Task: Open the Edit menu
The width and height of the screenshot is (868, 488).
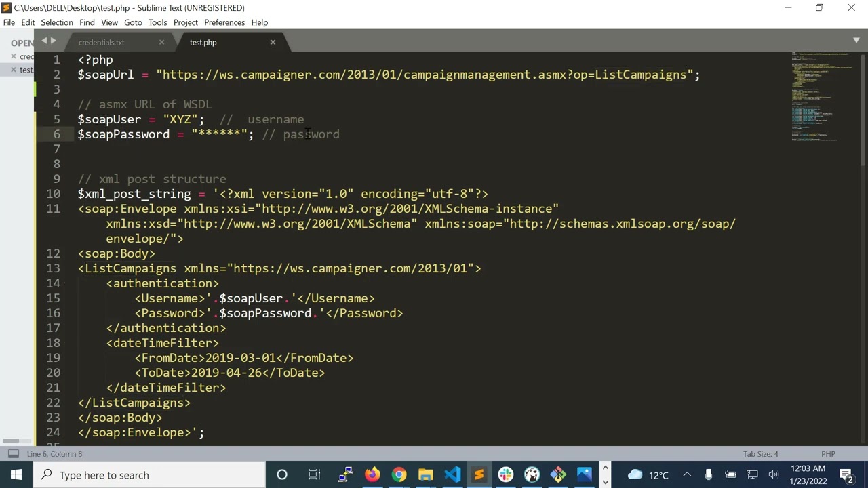Action: 28,22
